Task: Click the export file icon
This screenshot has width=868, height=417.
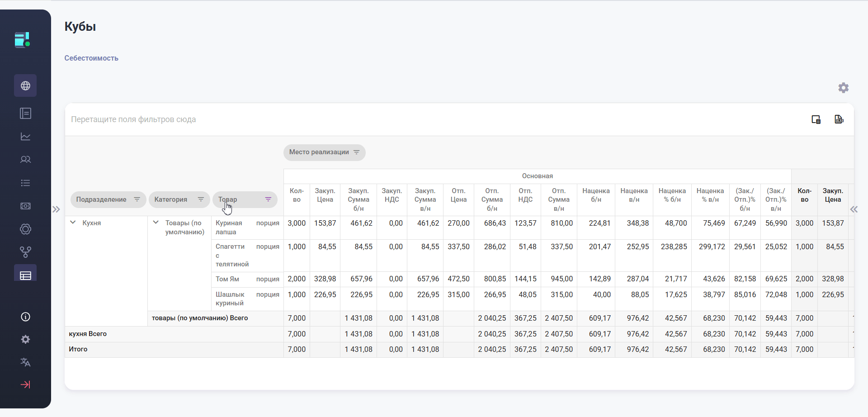Action: 839,119
